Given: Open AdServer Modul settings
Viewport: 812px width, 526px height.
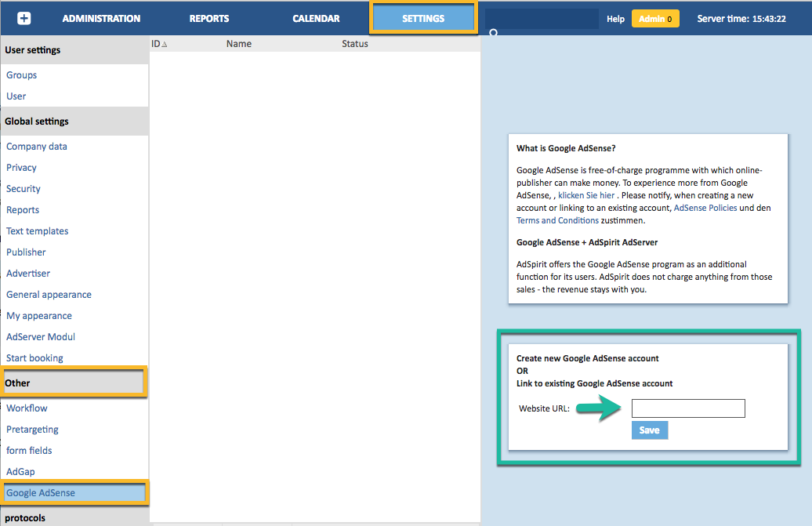Looking at the screenshot, I should tap(41, 337).
